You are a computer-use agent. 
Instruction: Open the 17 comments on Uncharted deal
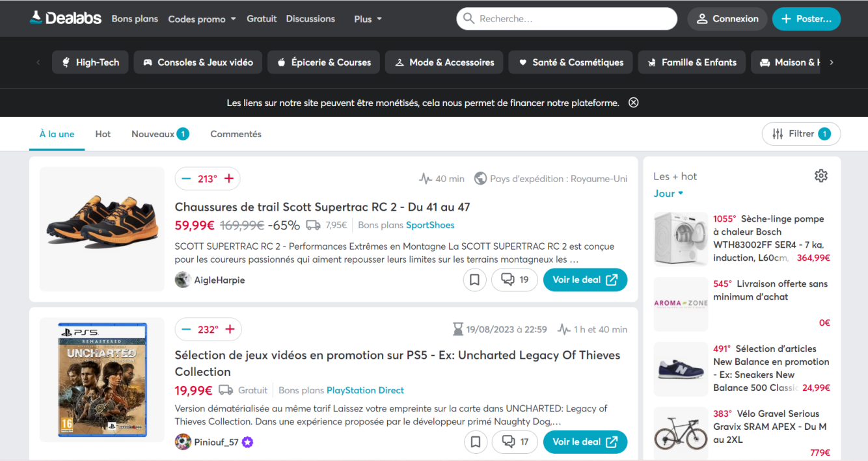(x=514, y=442)
